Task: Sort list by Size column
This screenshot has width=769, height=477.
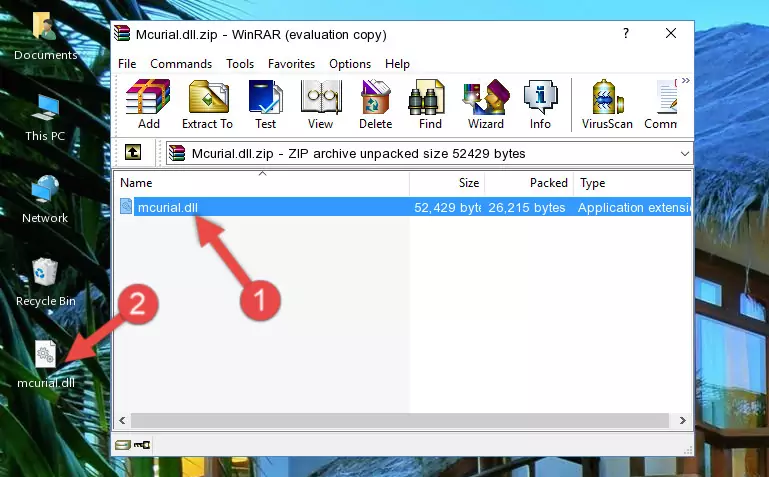Action: point(447,183)
